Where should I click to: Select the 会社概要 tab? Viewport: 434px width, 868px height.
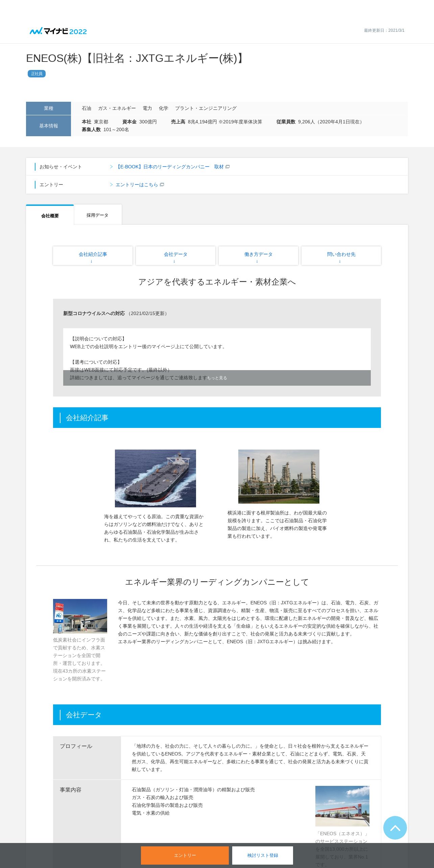pyautogui.click(x=50, y=215)
